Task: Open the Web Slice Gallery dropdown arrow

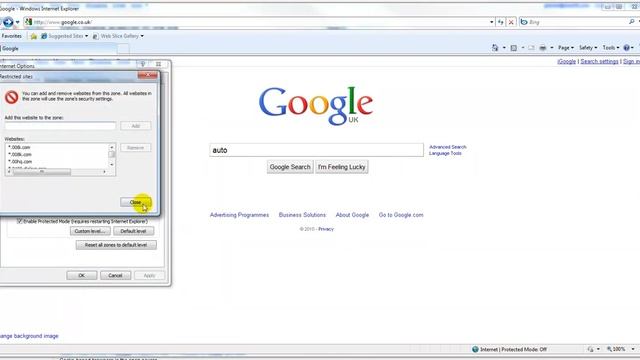Action: (x=142, y=36)
